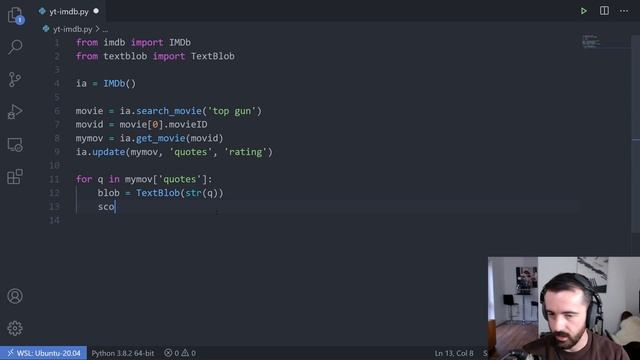Click yt-imdb.py in the breadcrumb
This screenshot has width=640, height=360.
pos(72,29)
